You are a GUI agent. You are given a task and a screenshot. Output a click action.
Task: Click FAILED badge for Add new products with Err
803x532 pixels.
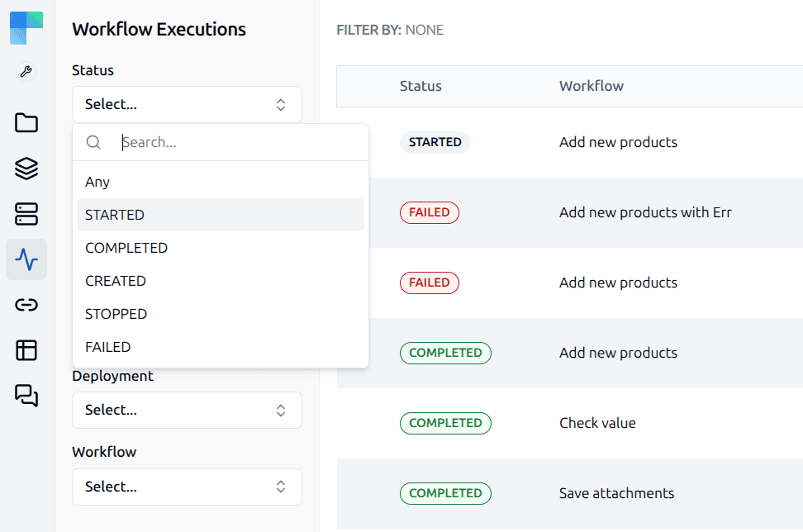pyautogui.click(x=429, y=212)
